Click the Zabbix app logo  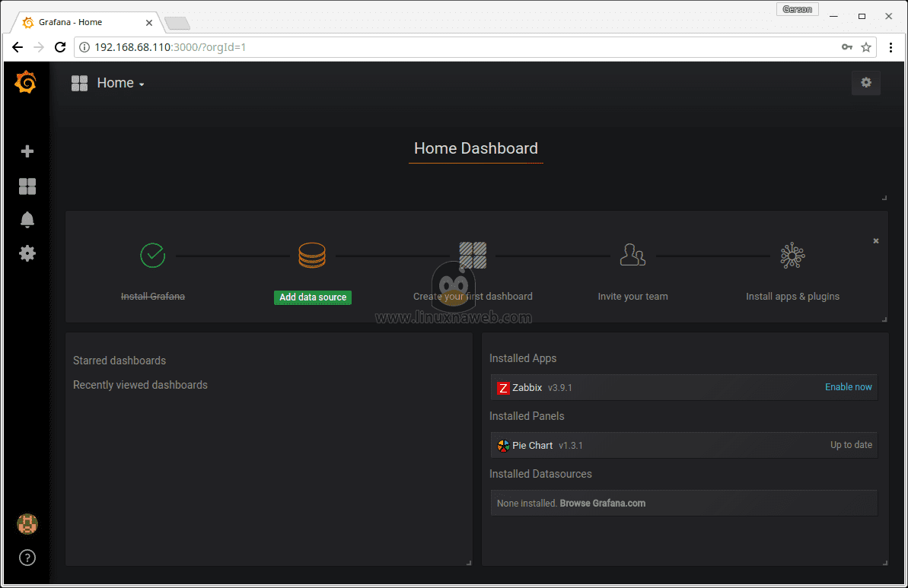point(503,388)
